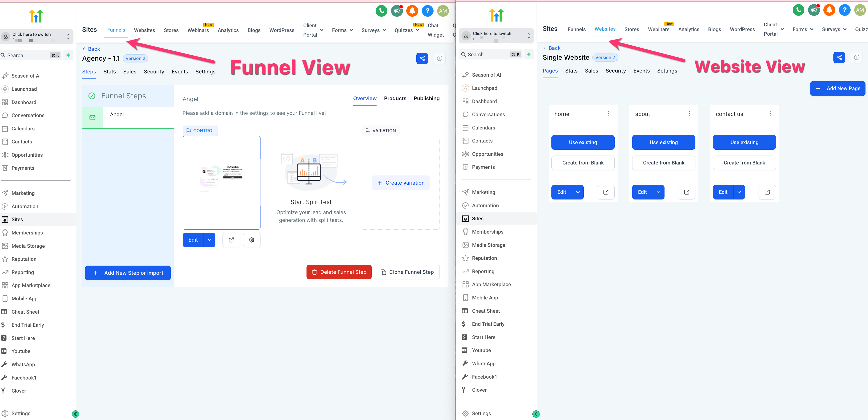
Task: Collapse the left sidebar using the green arrow
Action: click(76, 414)
